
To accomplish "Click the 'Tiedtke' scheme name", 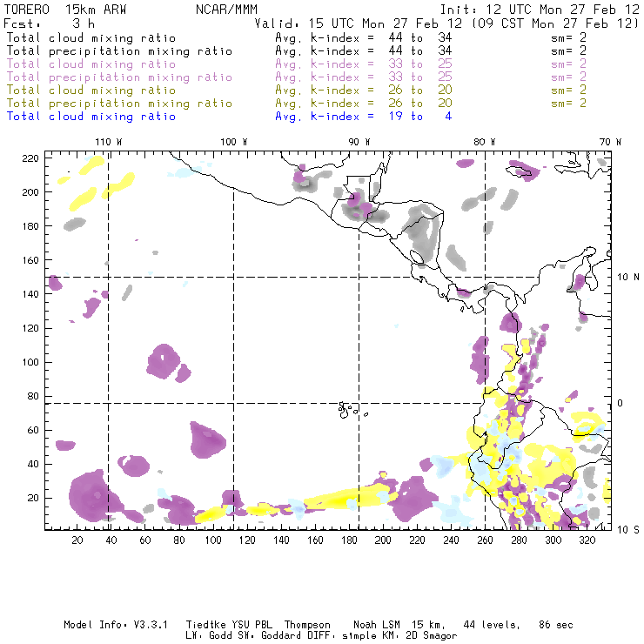I will [205, 625].
